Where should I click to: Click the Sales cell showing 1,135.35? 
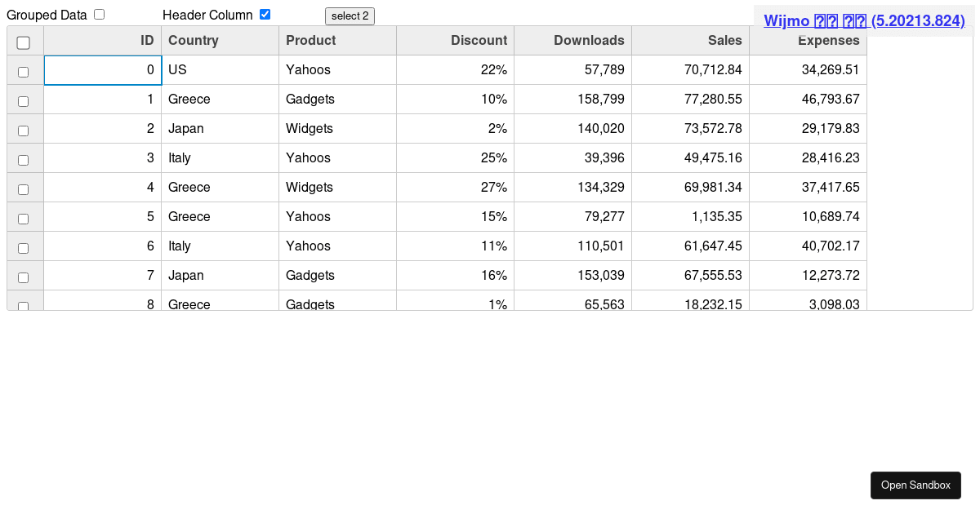click(x=690, y=217)
